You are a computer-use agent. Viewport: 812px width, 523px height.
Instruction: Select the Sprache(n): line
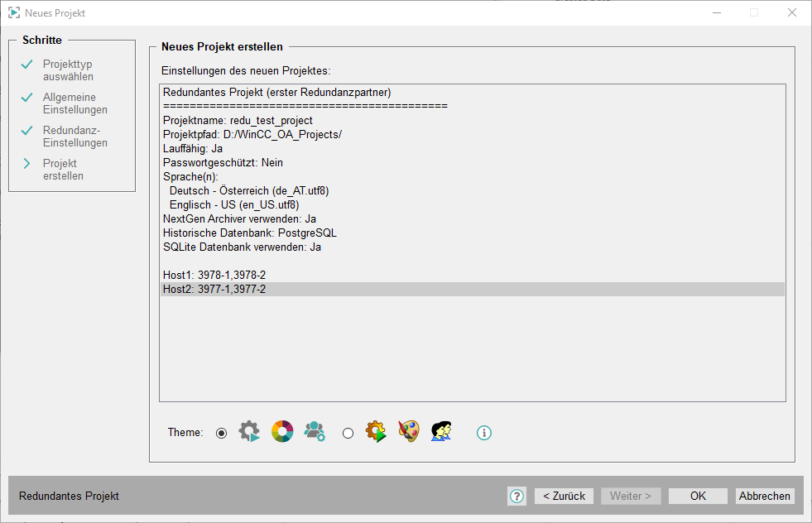tap(473, 176)
